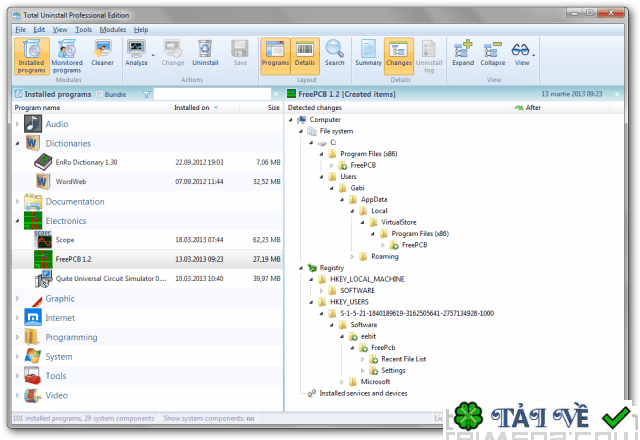Click the Audio group music note icon

click(33, 124)
